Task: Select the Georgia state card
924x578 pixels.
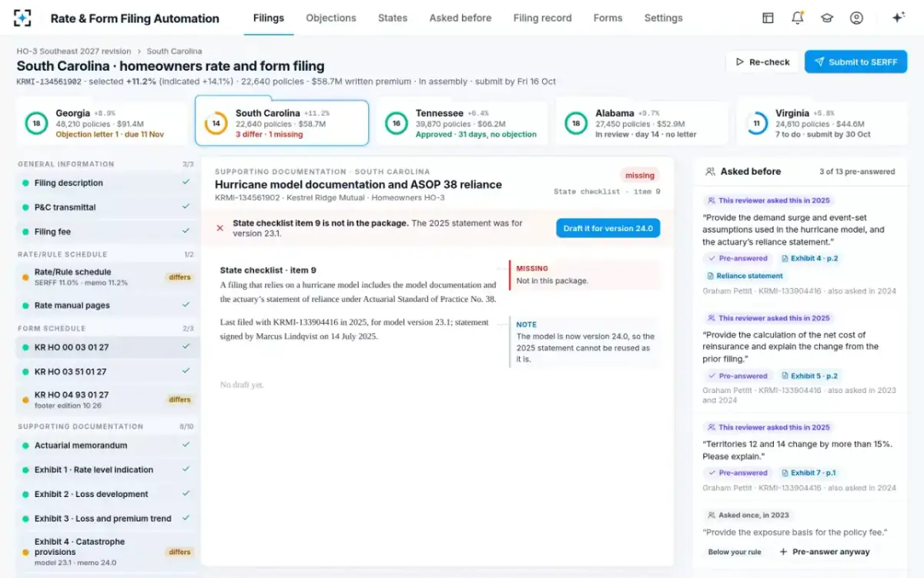Action: coord(102,123)
